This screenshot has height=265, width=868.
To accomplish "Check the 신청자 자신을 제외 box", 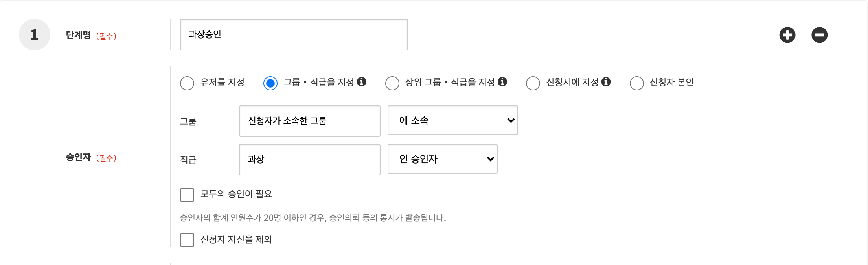I will pyautogui.click(x=187, y=239).
